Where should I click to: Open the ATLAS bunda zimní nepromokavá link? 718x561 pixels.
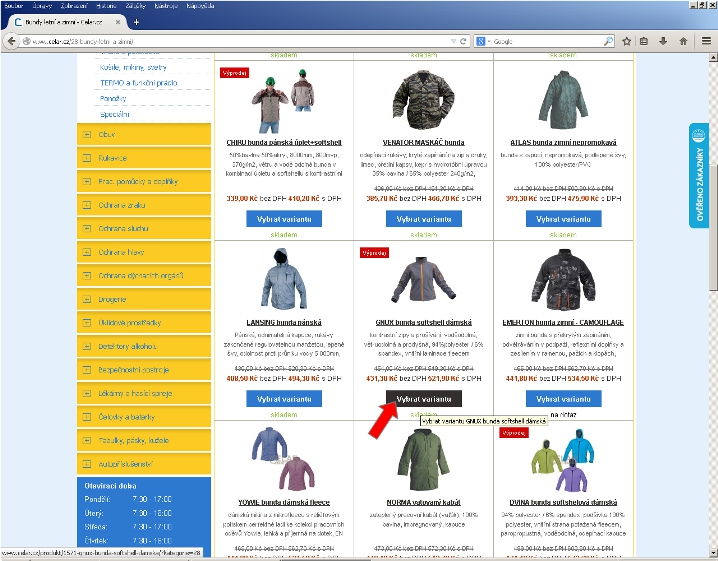pos(563,142)
